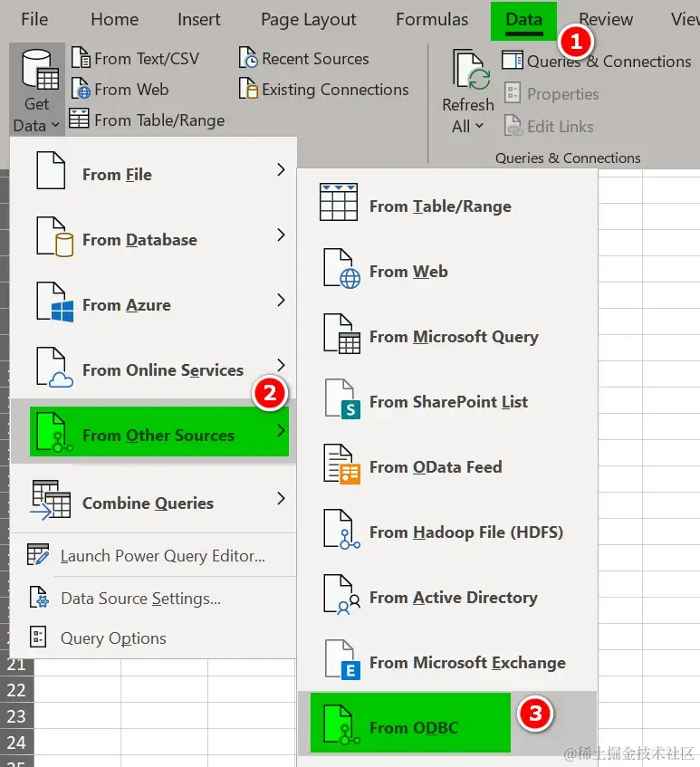Viewport: 700px width, 767px height.
Task: Click Launch Power Query Editor... text
Action: (162, 556)
